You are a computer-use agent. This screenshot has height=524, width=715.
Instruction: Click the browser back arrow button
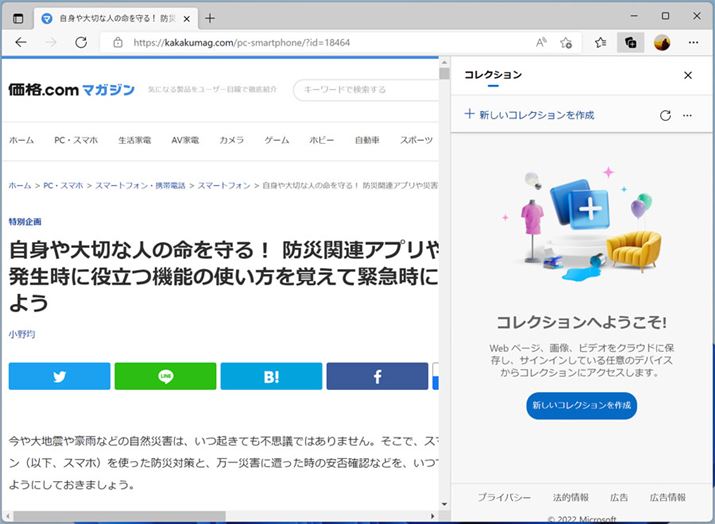point(21,43)
